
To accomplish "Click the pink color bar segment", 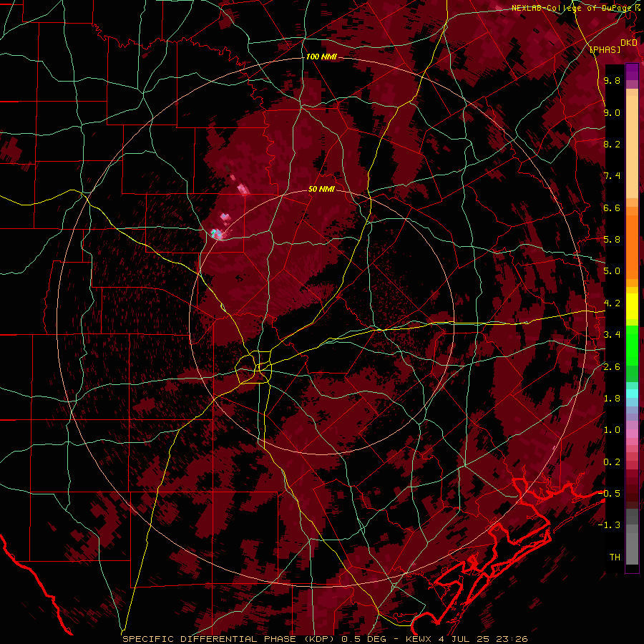I will coord(632,434).
